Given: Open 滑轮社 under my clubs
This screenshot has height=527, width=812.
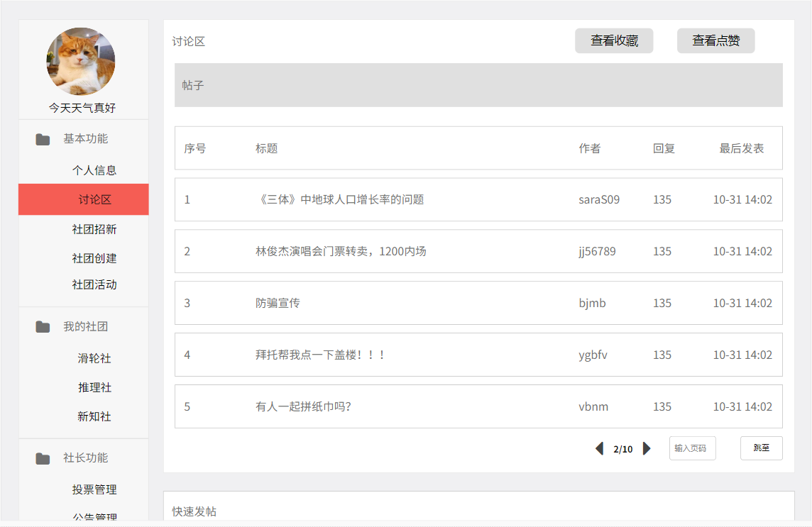Looking at the screenshot, I should [x=94, y=358].
